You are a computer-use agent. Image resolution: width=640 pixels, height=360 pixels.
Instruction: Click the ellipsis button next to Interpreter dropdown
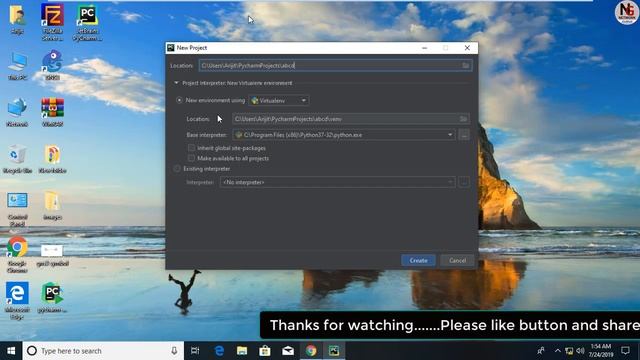click(x=464, y=182)
